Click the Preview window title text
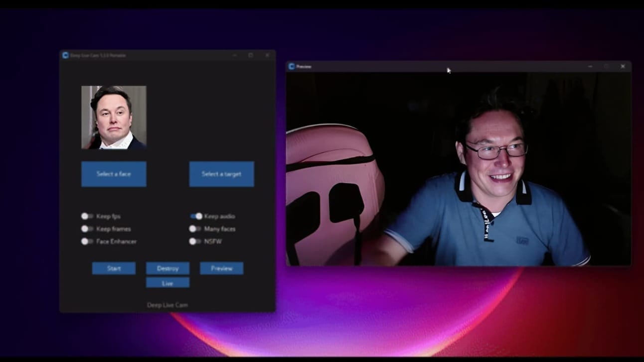This screenshot has width=644, height=362. (304, 66)
